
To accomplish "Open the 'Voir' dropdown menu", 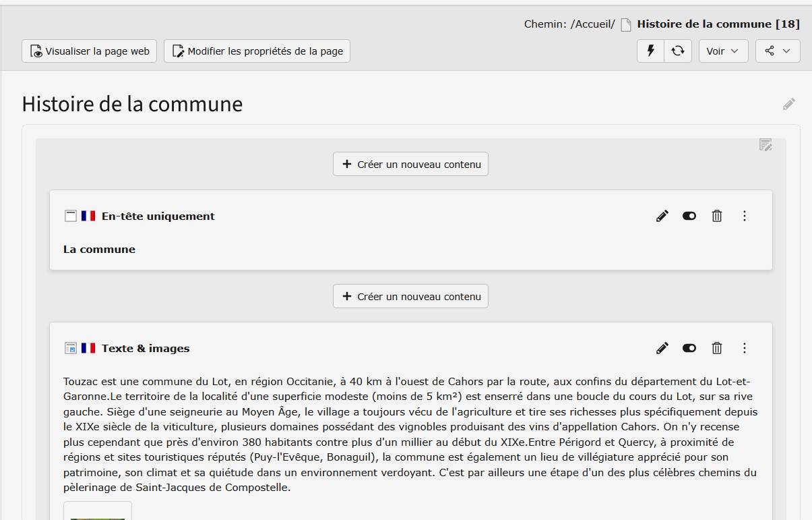I will (723, 51).
